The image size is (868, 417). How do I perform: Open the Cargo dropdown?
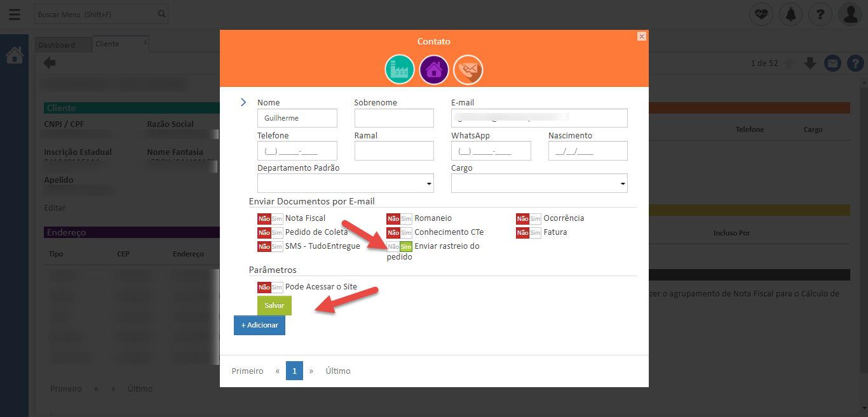coord(539,183)
